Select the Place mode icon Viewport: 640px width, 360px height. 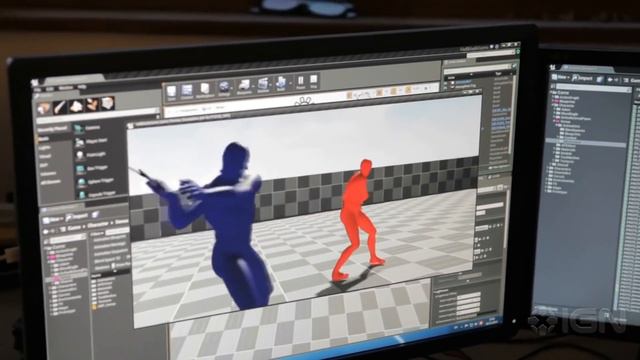tap(44, 108)
